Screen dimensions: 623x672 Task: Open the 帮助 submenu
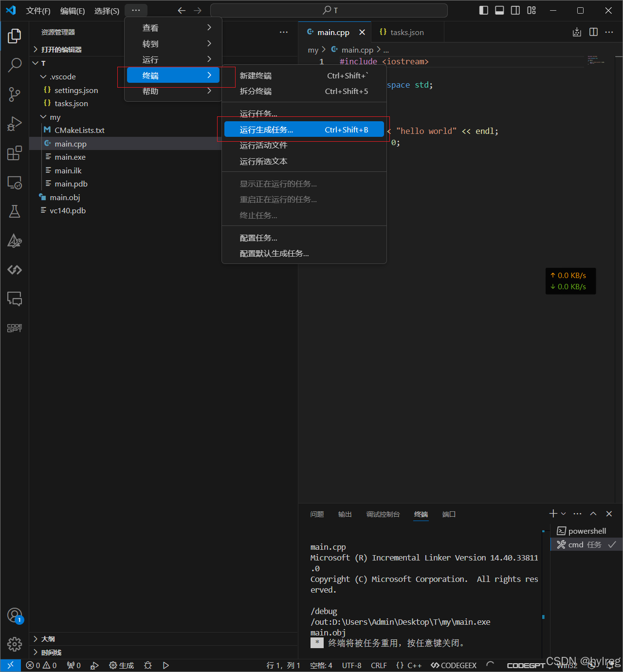[x=173, y=91]
